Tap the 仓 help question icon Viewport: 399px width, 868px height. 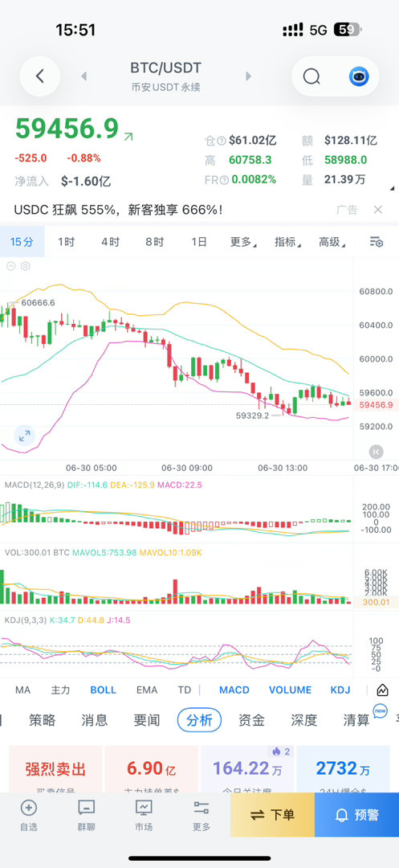coord(222,141)
